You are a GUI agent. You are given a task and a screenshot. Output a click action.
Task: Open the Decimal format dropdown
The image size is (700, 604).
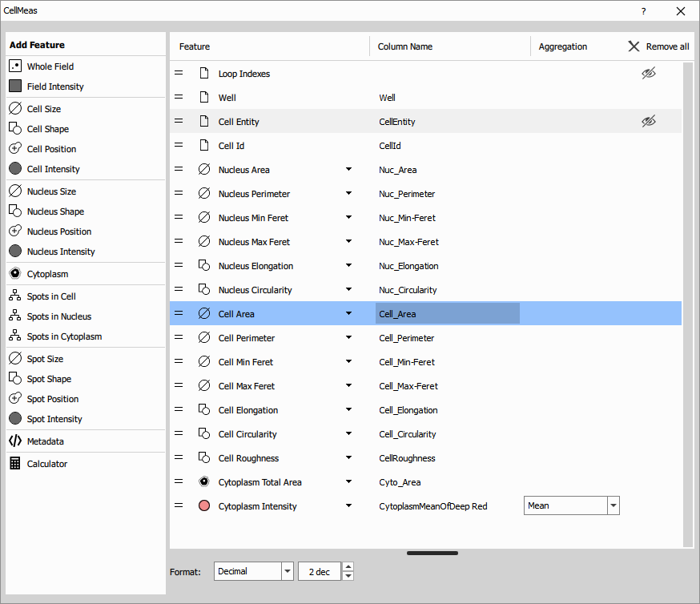[287, 571]
